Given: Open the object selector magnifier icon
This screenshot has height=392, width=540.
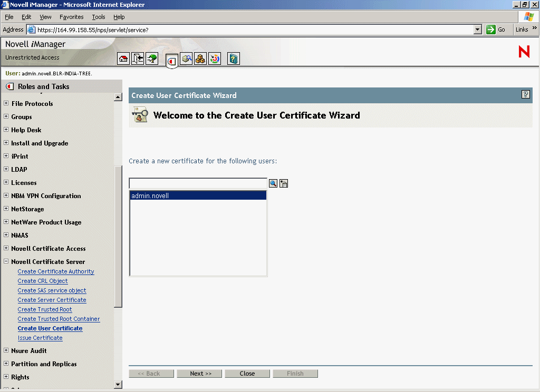Looking at the screenshot, I should pyautogui.click(x=273, y=183).
